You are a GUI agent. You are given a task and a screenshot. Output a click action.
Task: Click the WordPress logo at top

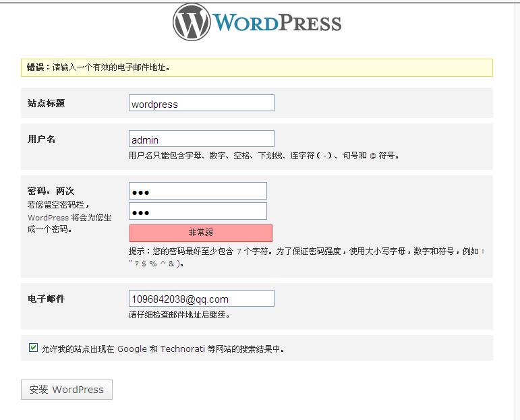click(257, 22)
